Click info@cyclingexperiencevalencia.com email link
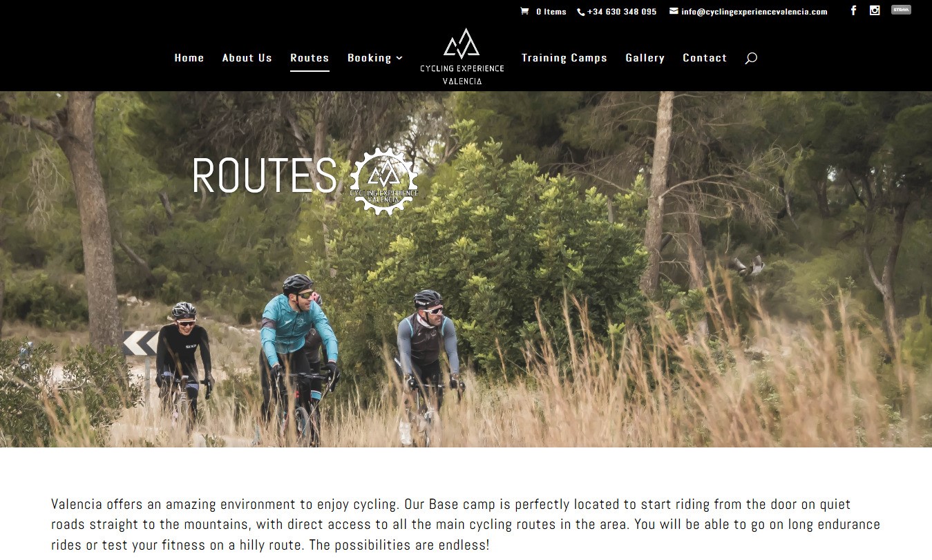The image size is (932, 560). (x=754, y=12)
